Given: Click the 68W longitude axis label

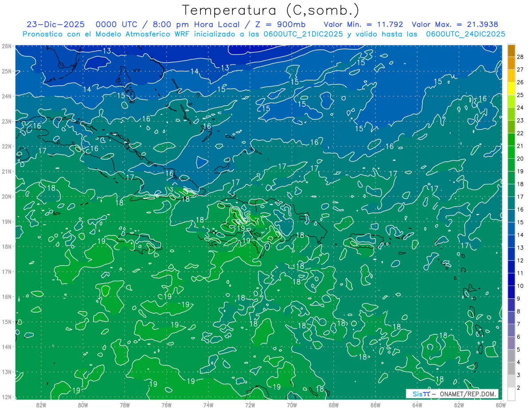Looking at the screenshot, I should tap(333, 405).
